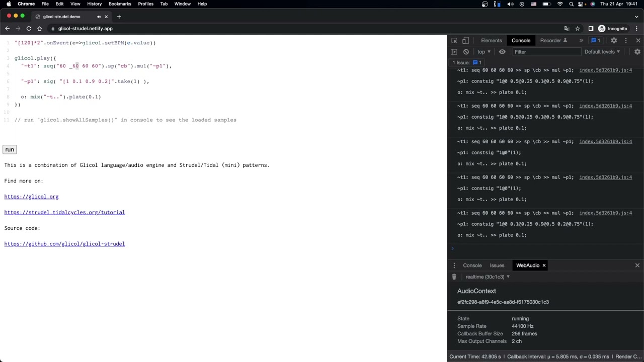Click the 44100 Hz sample rate value
This screenshot has height=362, width=644.
[522, 326]
